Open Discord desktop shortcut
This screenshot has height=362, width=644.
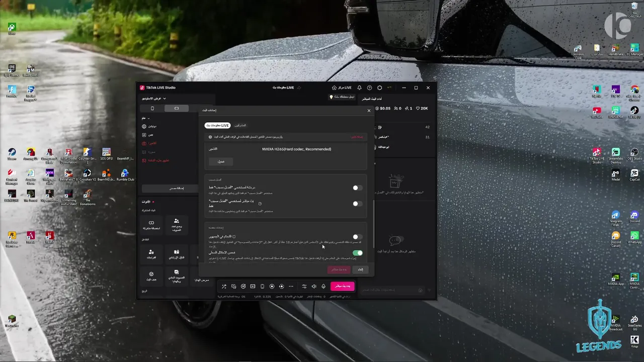click(x=634, y=217)
